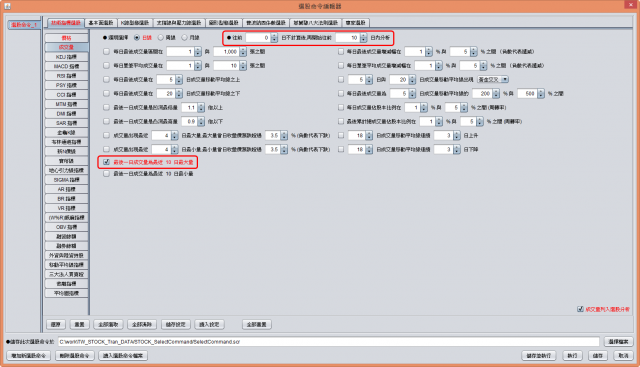Open the RSI 指標 section
The height and width of the screenshot is (367, 640).
click(66, 76)
